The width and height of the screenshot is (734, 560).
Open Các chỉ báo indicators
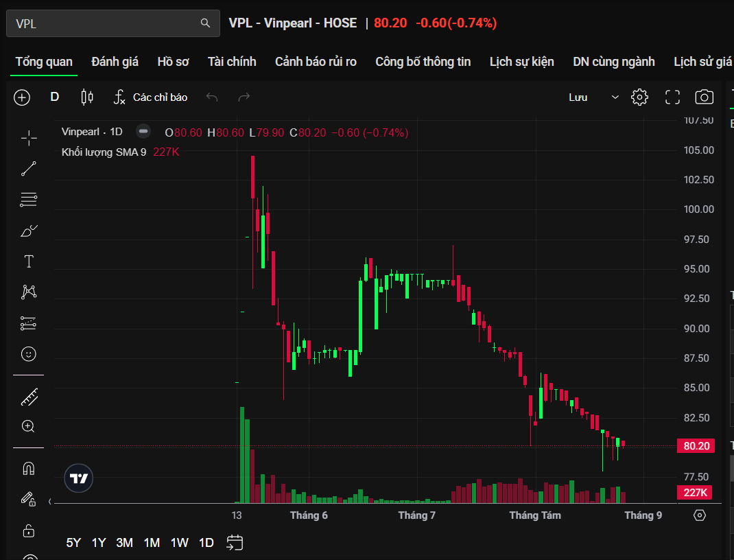(x=151, y=97)
